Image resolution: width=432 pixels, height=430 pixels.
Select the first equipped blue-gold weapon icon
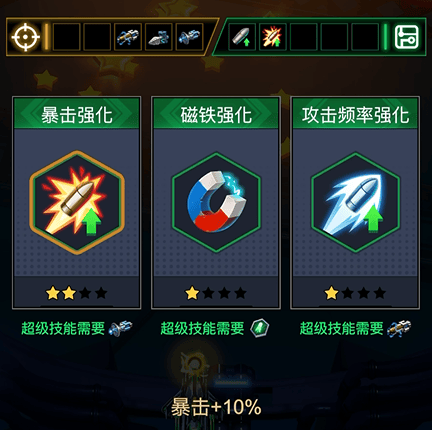(128, 37)
